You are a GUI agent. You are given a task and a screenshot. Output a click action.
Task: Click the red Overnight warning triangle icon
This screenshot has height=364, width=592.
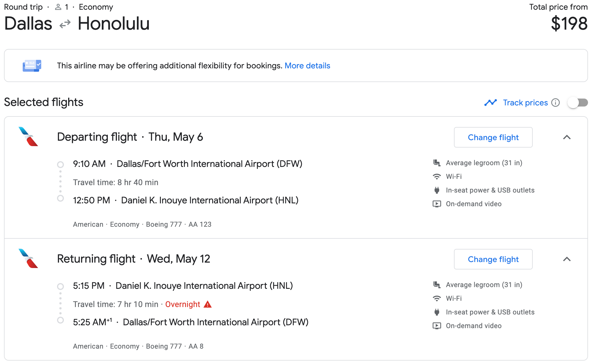coord(208,304)
